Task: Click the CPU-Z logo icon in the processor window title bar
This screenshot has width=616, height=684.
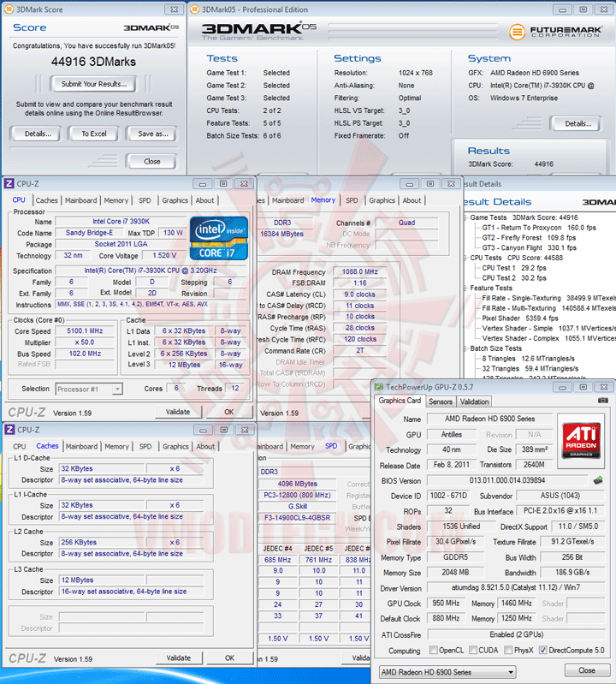Action: coord(9,184)
